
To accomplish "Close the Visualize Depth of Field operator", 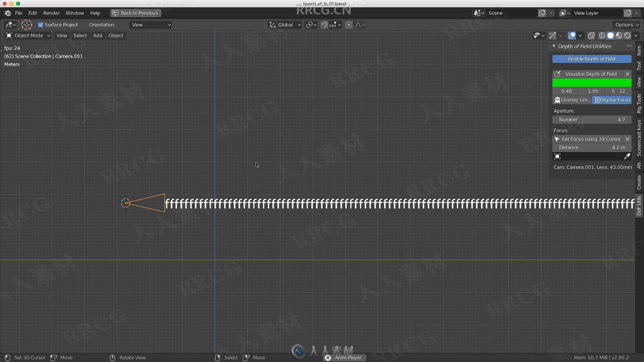I will (x=627, y=74).
